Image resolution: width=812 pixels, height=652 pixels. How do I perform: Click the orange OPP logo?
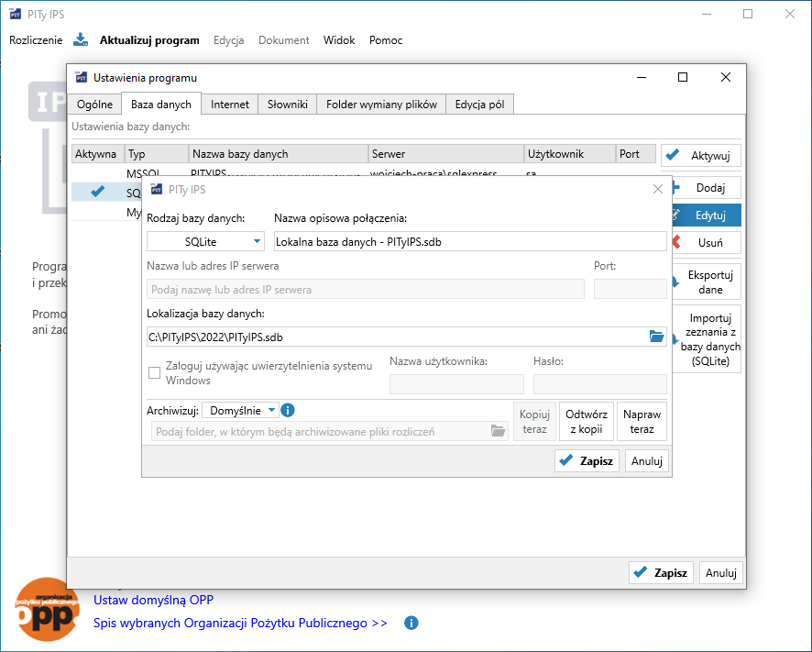pyautogui.click(x=47, y=608)
